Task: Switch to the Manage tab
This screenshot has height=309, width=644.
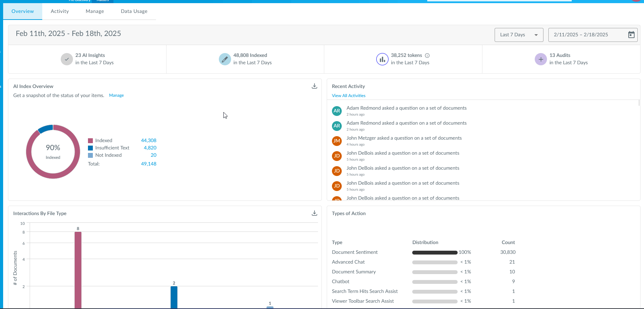Action: [95, 11]
